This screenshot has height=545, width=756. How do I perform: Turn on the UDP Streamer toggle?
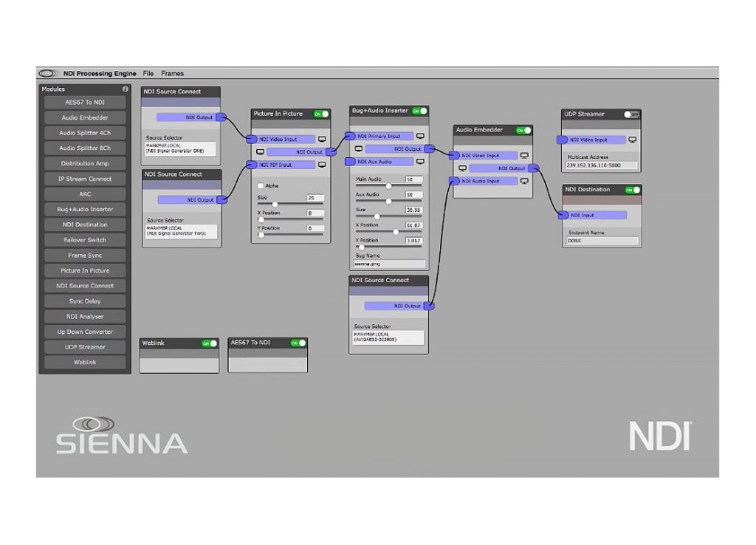point(631,114)
